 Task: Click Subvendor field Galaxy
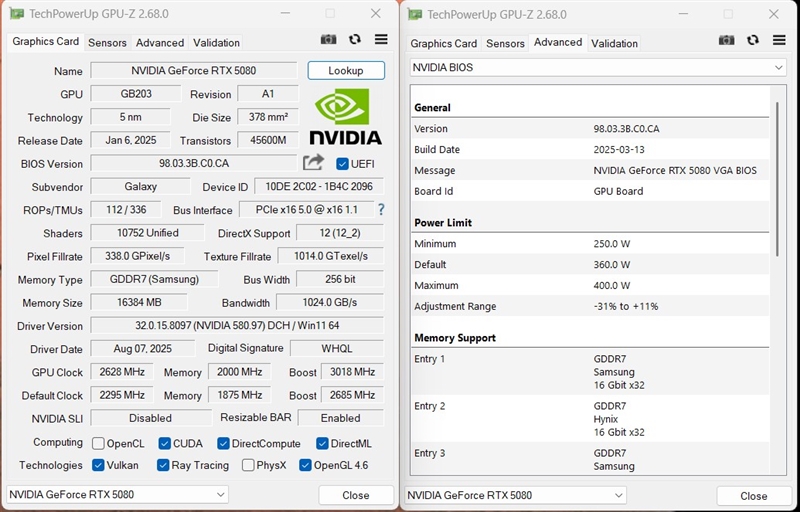pos(140,187)
